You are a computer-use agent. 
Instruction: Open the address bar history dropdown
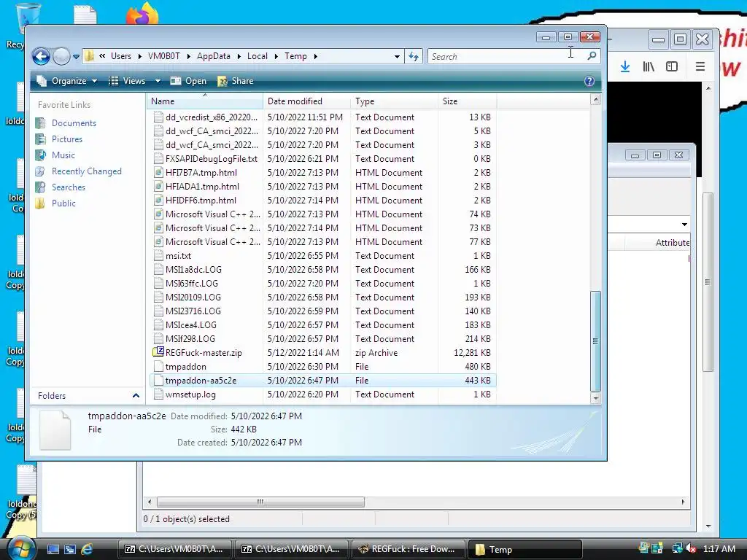pos(397,57)
